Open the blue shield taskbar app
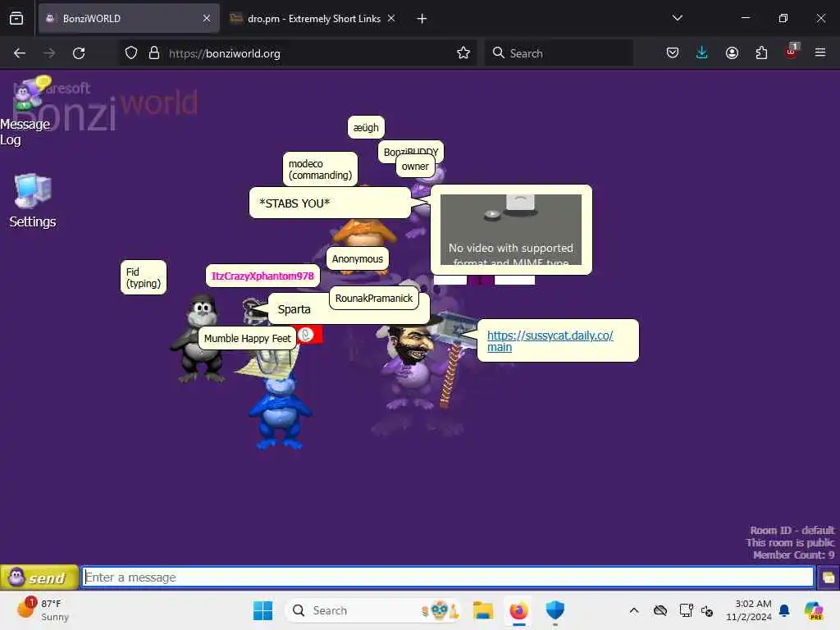The image size is (840, 630). point(555,610)
